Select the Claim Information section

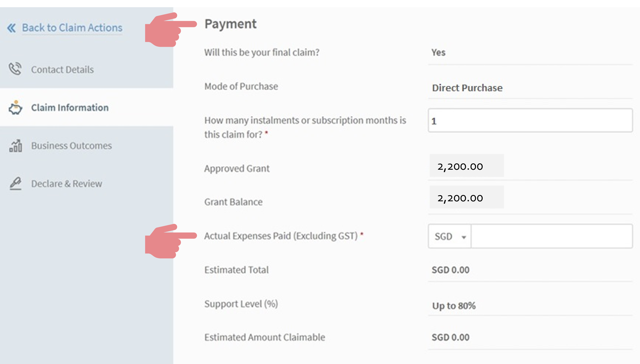(70, 107)
